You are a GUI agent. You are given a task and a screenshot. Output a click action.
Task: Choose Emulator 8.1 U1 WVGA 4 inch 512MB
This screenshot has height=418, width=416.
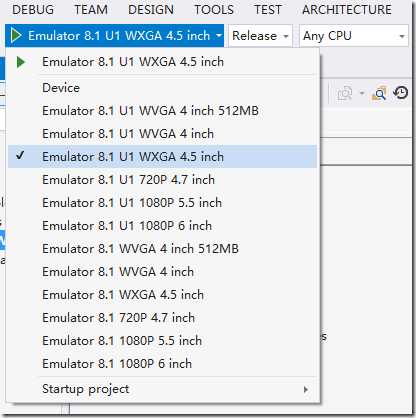(x=162, y=111)
